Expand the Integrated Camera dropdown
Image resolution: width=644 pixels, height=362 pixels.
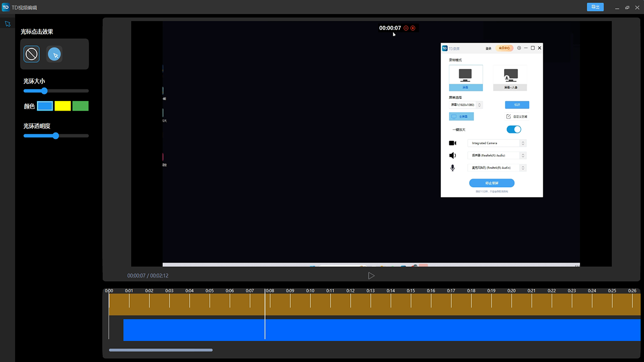coord(497,143)
